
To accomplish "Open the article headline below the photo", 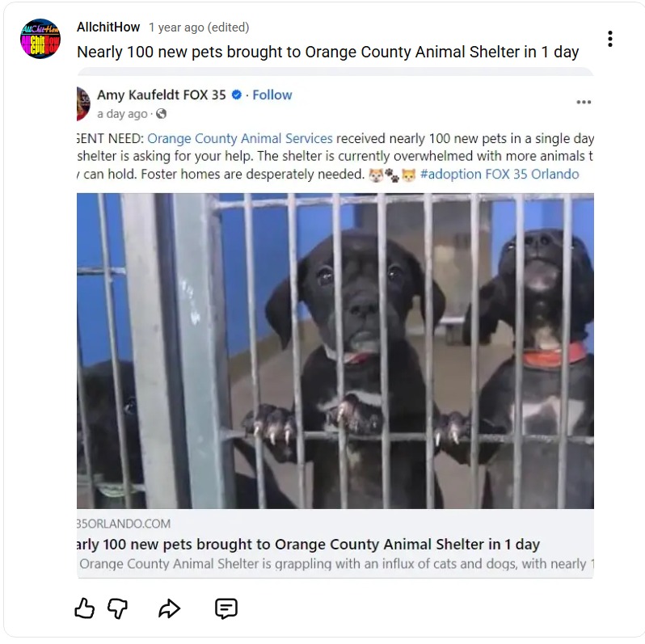I will click(308, 544).
